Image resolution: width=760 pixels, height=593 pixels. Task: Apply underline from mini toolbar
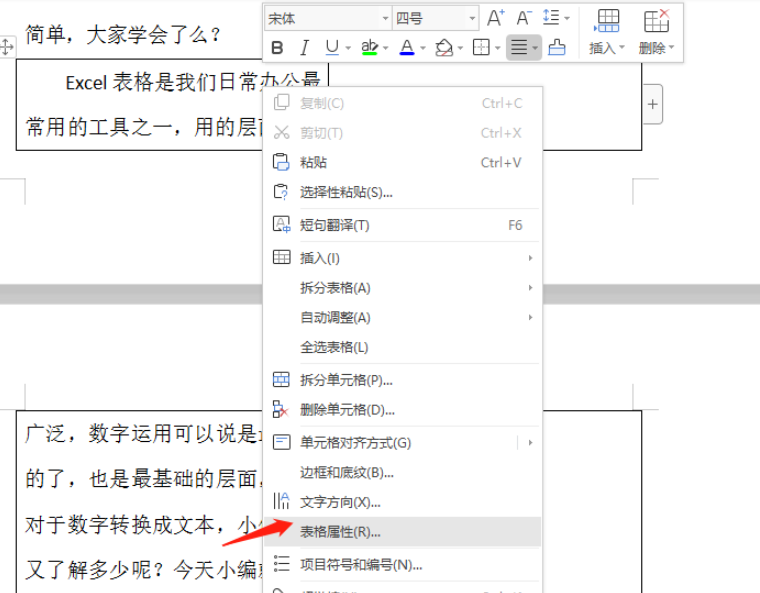tap(332, 47)
